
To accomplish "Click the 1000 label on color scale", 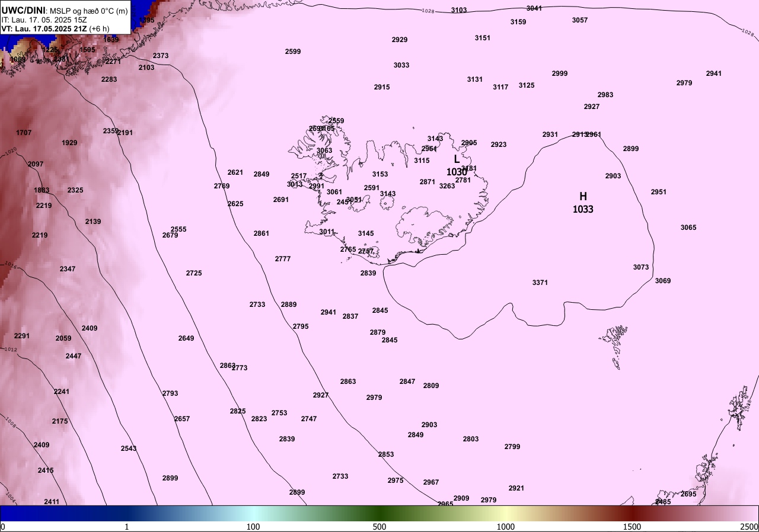I will pyautogui.click(x=506, y=527).
